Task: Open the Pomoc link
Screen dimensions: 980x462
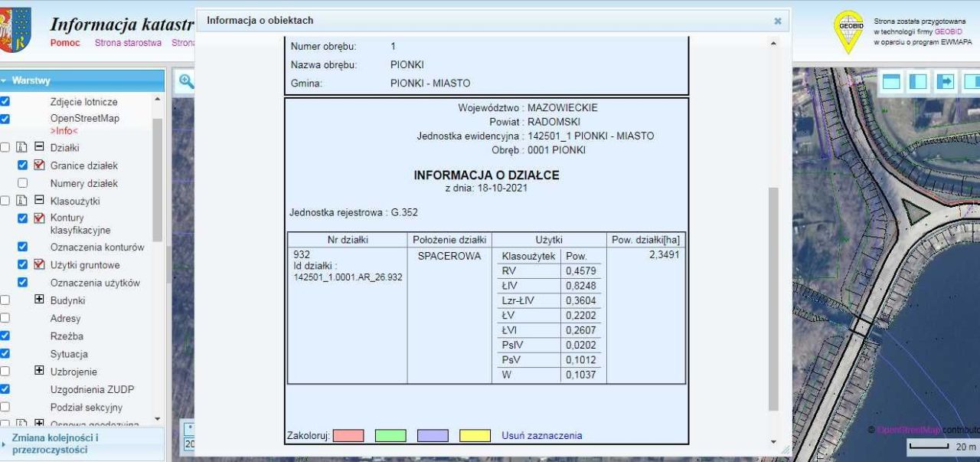Action: 65,43
